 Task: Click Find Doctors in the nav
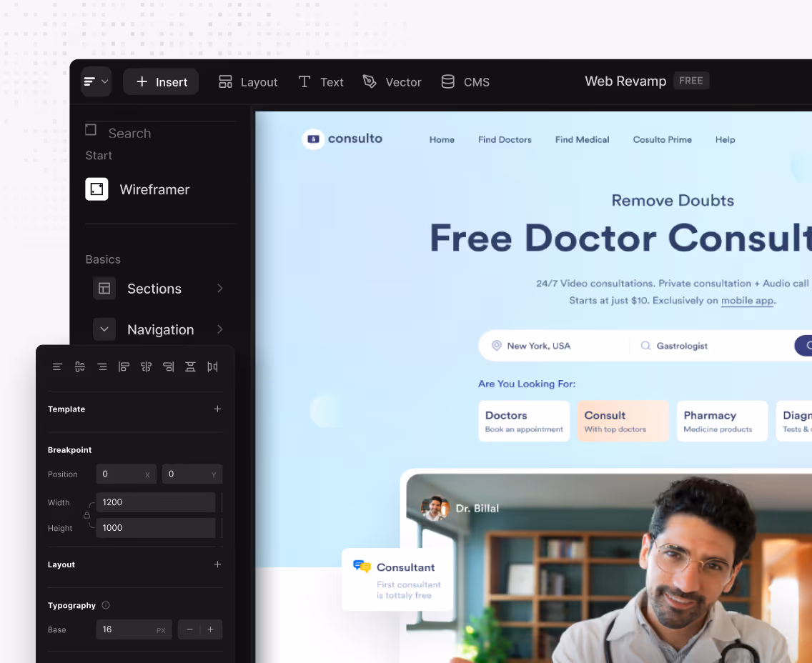point(505,140)
